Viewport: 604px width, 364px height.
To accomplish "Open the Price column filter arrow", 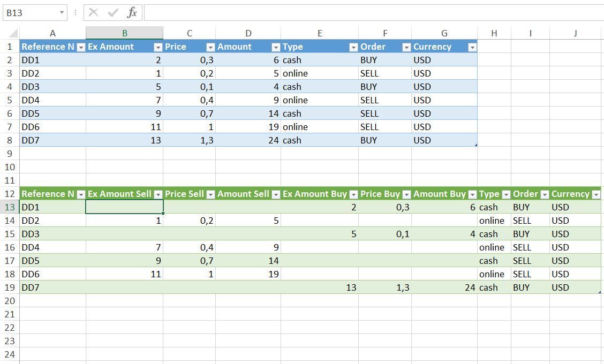I will click(210, 47).
